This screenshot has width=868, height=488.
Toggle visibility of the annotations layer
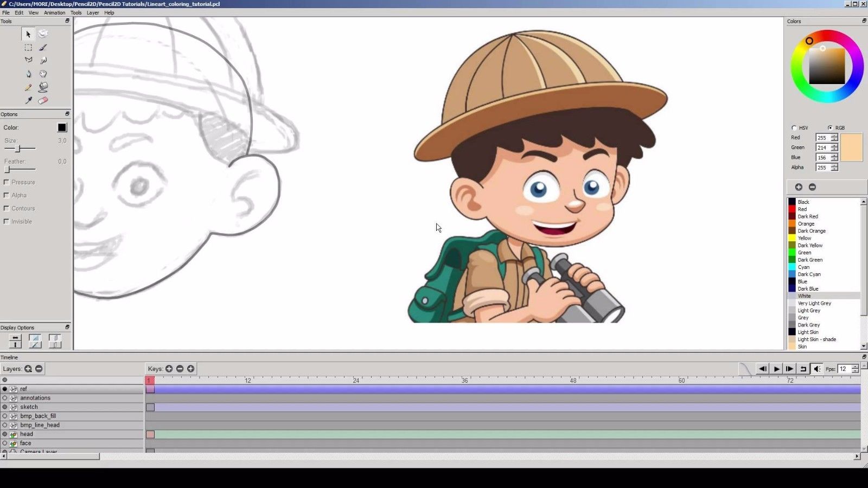[x=5, y=397]
